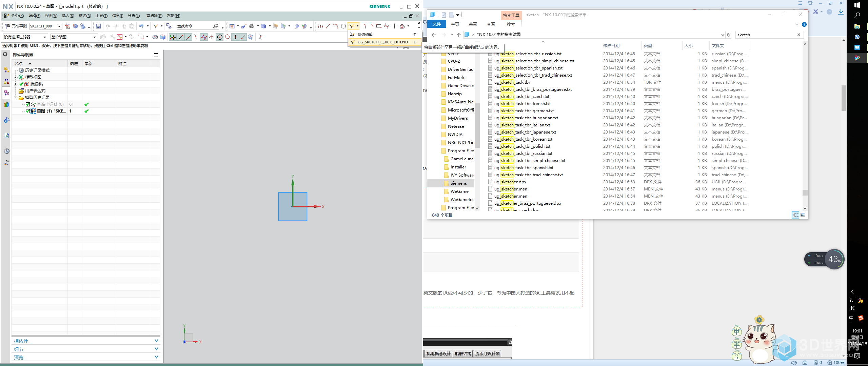The height and width of the screenshot is (366, 868).
Task: Select the Siemens folder in Explorer tree
Action: [x=459, y=183]
